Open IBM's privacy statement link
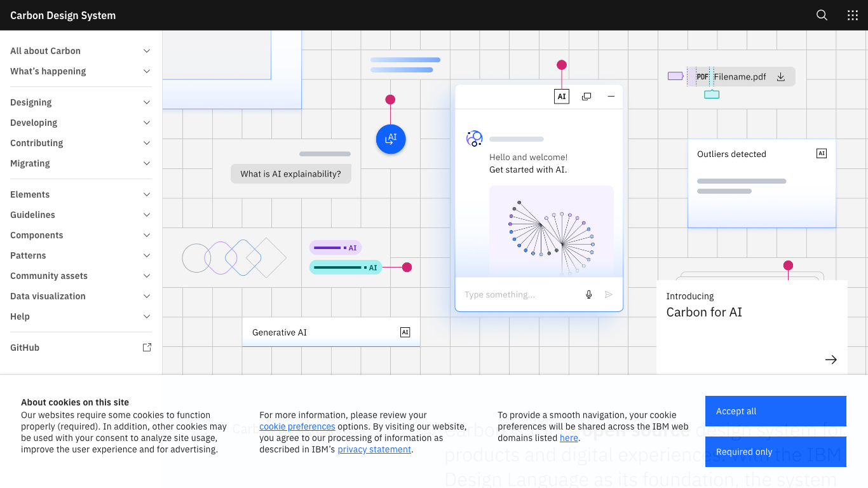This screenshot has height=488, width=868. (374, 449)
